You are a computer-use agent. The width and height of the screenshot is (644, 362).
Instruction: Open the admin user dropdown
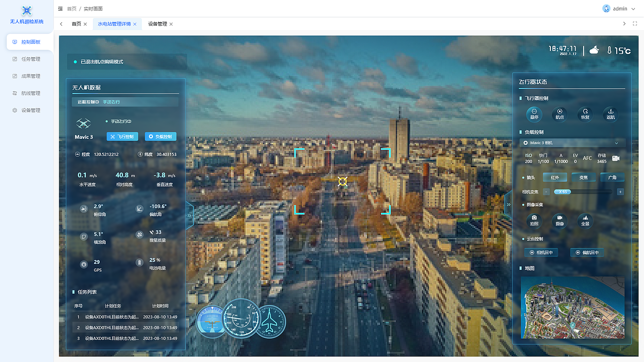click(619, 9)
